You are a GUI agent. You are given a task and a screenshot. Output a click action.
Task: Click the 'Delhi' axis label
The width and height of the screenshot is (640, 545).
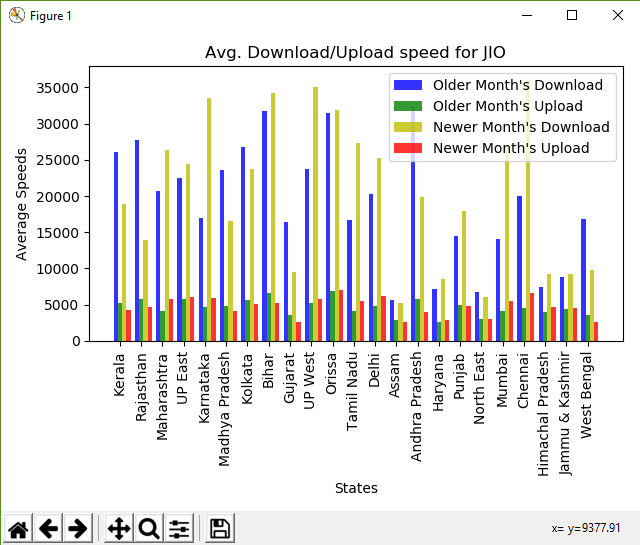click(x=374, y=370)
